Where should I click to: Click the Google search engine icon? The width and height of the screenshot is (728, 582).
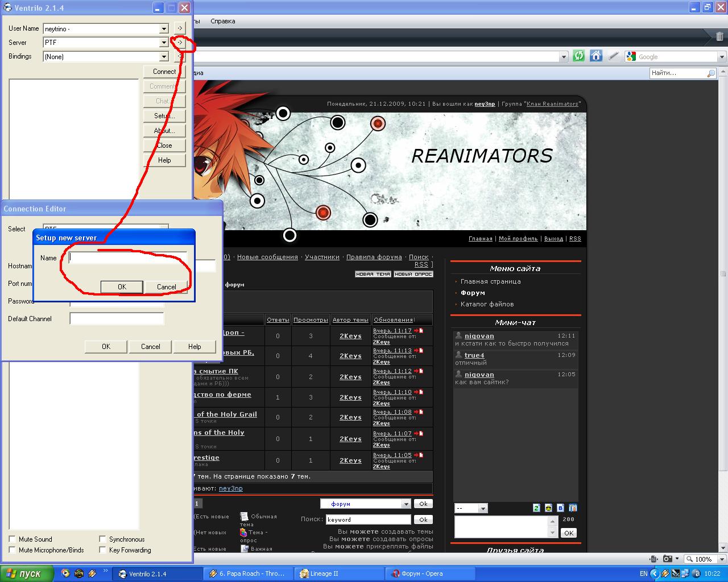click(631, 56)
